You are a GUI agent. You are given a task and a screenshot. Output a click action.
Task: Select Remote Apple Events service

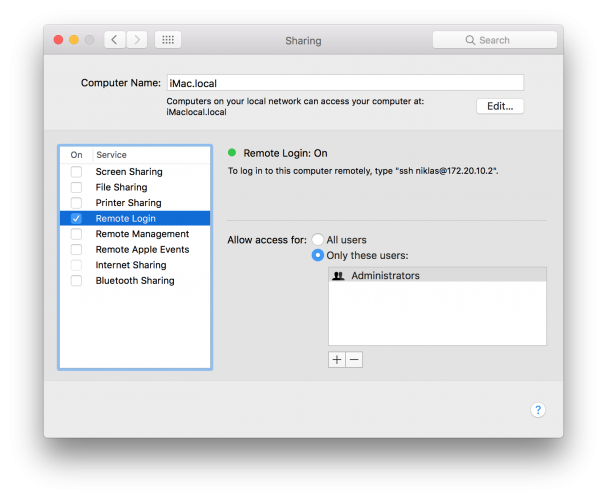[x=142, y=250]
